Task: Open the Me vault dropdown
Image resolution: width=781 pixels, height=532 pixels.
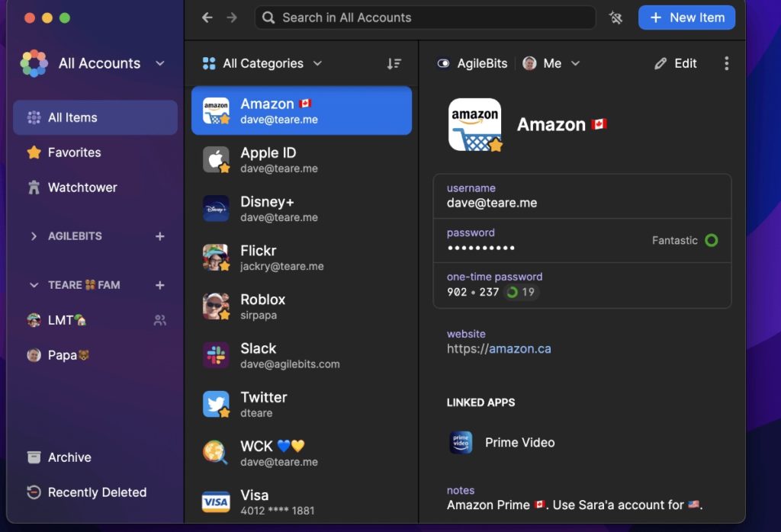Action: tap(551, 64)
